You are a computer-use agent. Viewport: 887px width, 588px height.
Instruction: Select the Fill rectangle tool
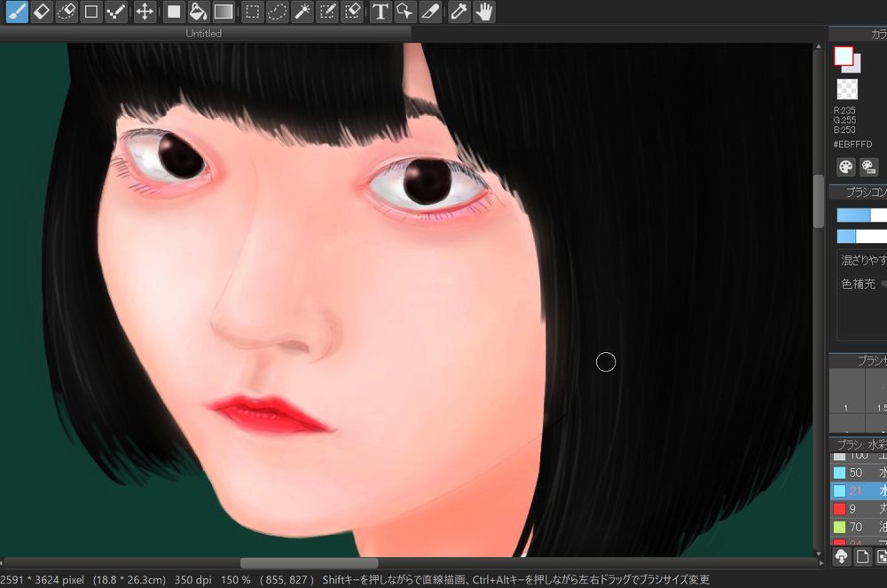click(x=174, y=12)
